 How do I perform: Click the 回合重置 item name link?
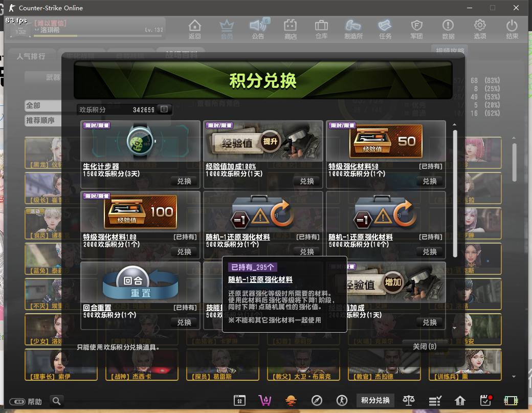click(x=97, y=308)
